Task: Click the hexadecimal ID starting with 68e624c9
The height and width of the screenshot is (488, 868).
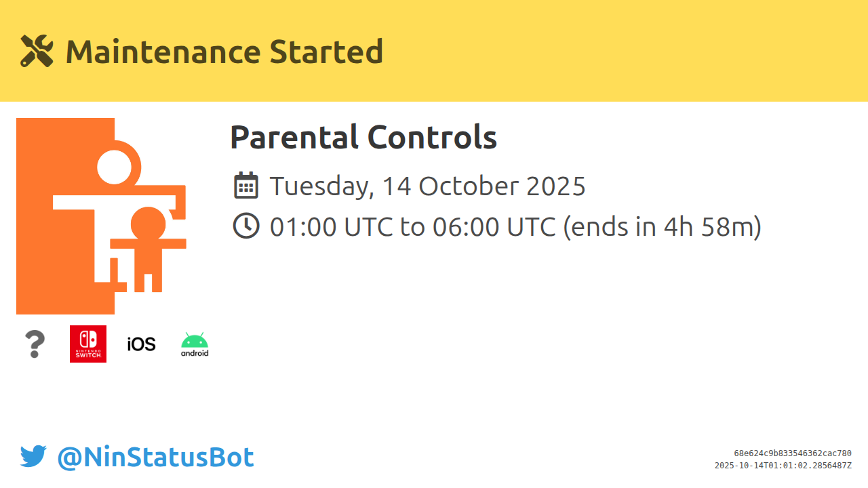Action: (792, 453)
